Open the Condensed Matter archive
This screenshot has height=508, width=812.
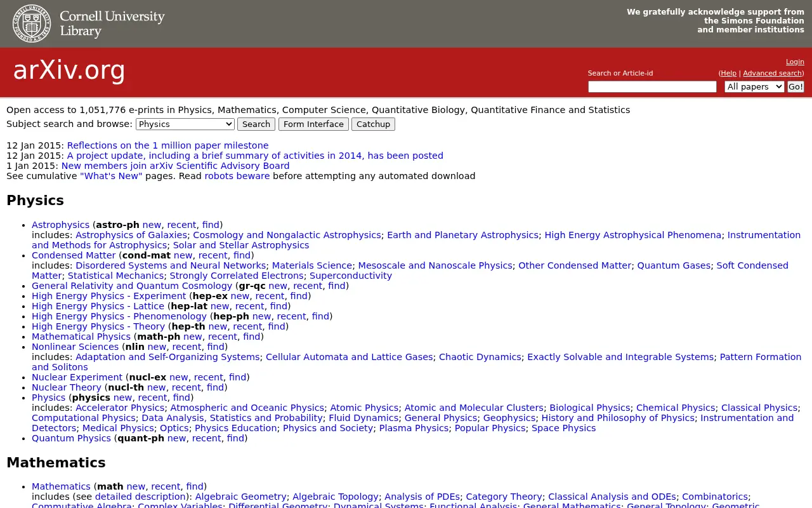pos(74,255)
